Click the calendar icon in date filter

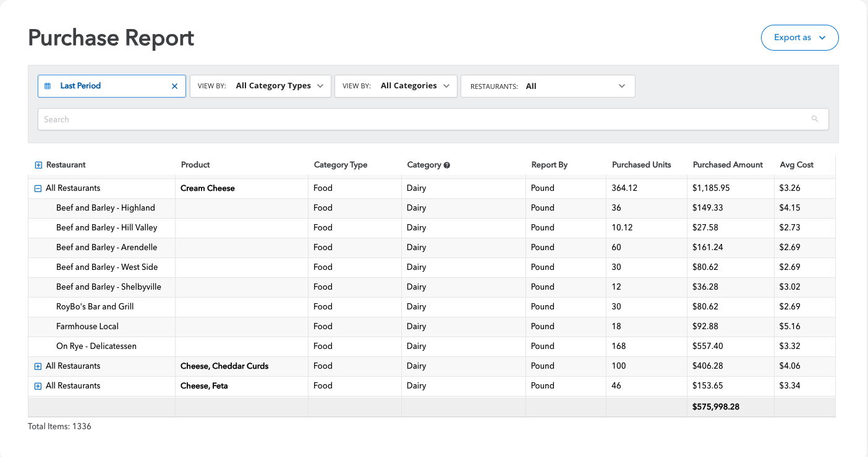coord(48,86)
